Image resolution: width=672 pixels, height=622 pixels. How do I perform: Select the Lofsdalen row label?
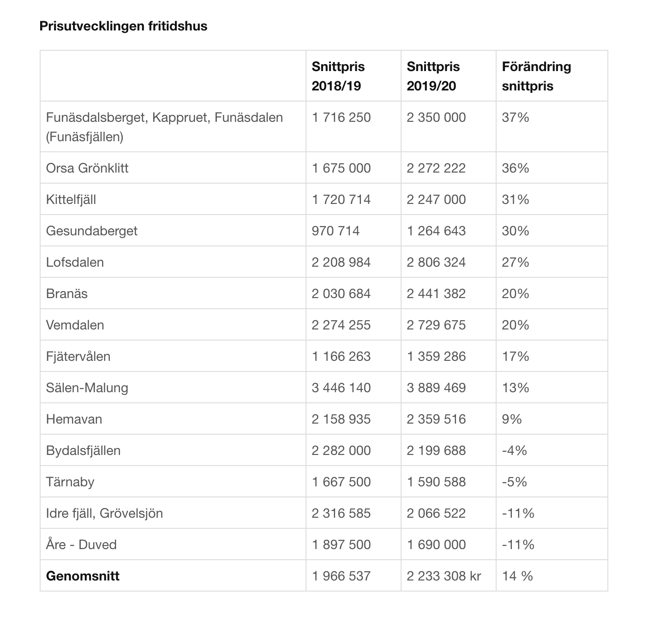pos(75,262)
